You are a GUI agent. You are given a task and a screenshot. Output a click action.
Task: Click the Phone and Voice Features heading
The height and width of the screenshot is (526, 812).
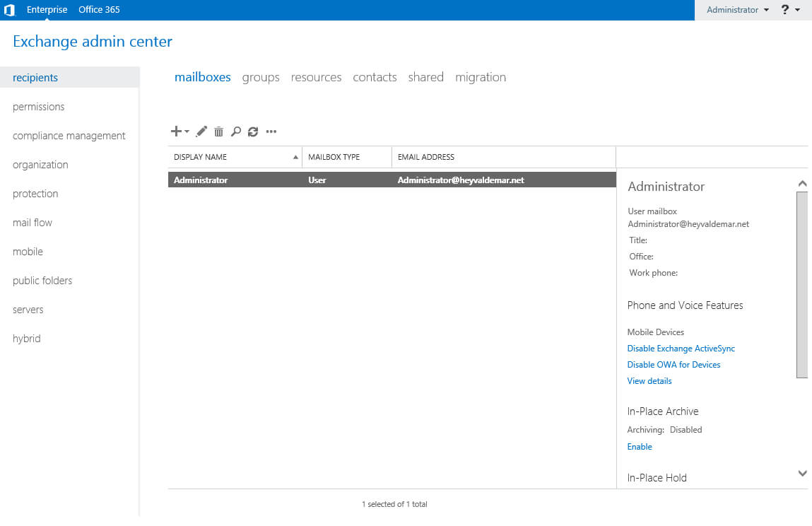[685, 305]
